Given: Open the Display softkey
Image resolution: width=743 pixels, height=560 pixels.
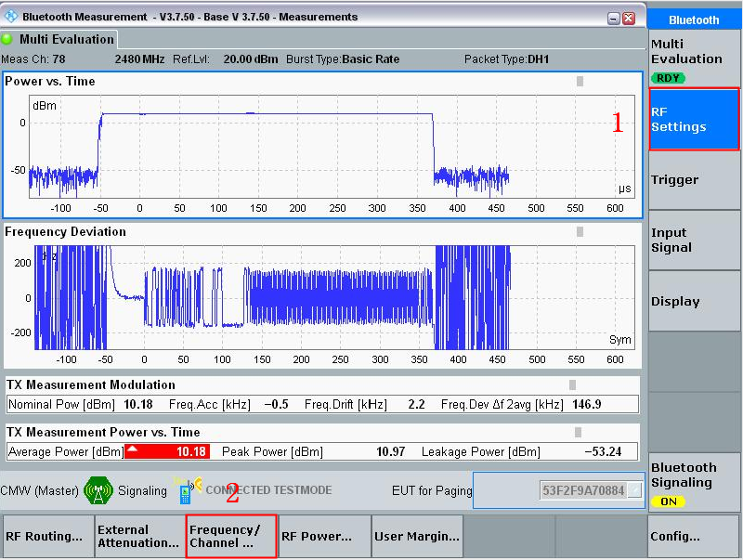Looking at the screenshot, I should tap(694, 301).
